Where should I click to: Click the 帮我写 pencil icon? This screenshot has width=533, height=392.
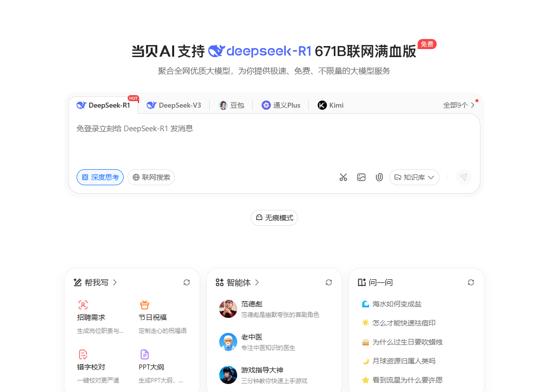click(x=78, y=282)
